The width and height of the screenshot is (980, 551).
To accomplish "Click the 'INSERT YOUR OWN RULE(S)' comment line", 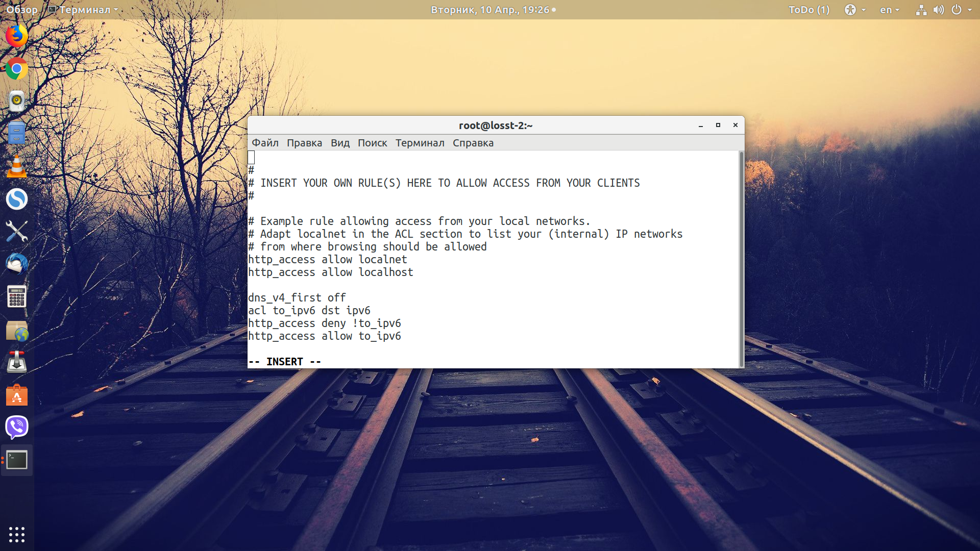I will (444, 183).
